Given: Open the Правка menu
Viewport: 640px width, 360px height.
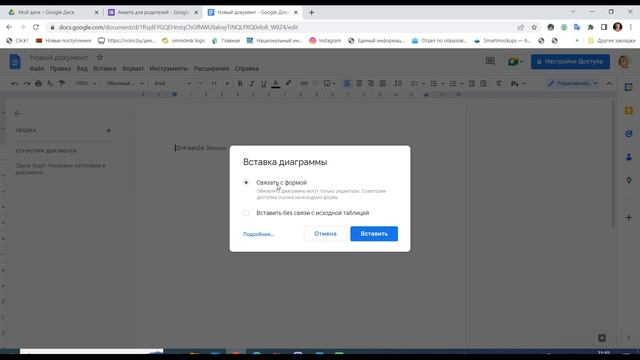Looking at the screenshot, I should tap(60, 69).
